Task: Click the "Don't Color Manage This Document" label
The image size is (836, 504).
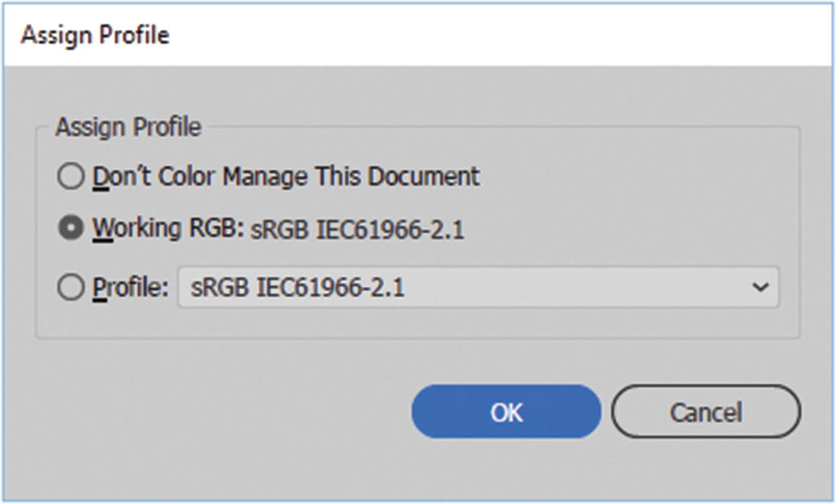Action: coord(286,177)
